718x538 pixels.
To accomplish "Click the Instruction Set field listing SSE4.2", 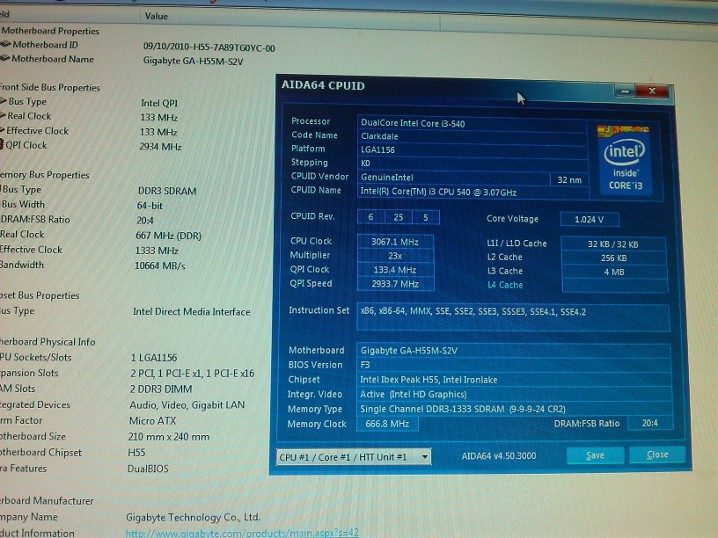I will coord(513,317).
